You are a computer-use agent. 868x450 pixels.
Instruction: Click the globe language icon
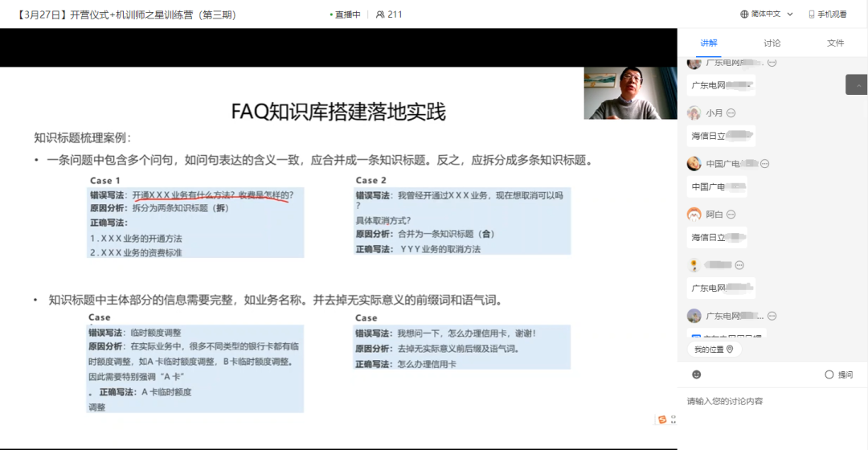tap(744, 14)
